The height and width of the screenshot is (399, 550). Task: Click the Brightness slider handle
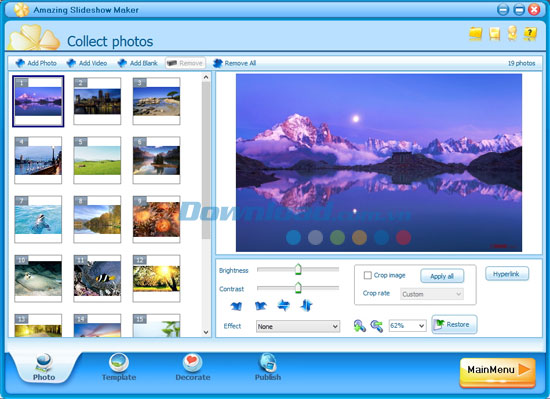[298, 269]
